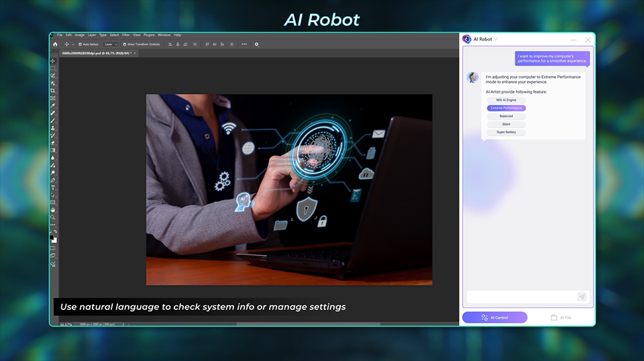Open the options bar gear settings
This screenshot has height=361, width=644.
click(x=256, y=44)
